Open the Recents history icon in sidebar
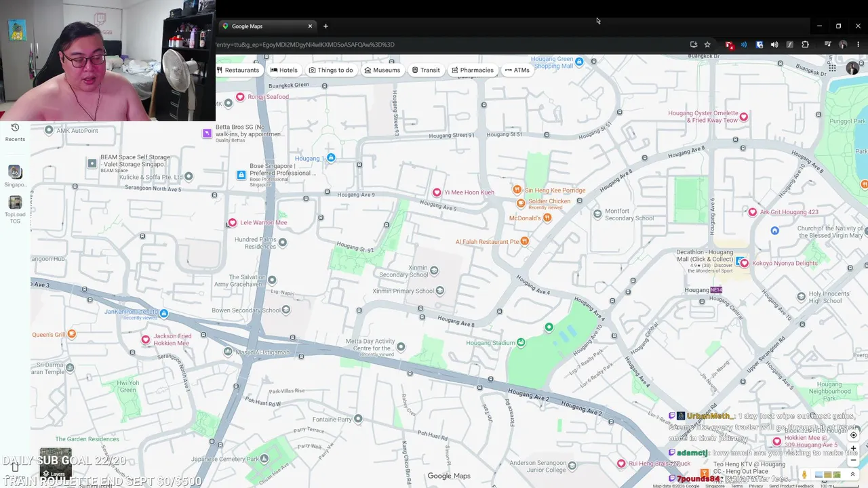Image resolution: width=868 pixels, height=488 pixels. 15,127
